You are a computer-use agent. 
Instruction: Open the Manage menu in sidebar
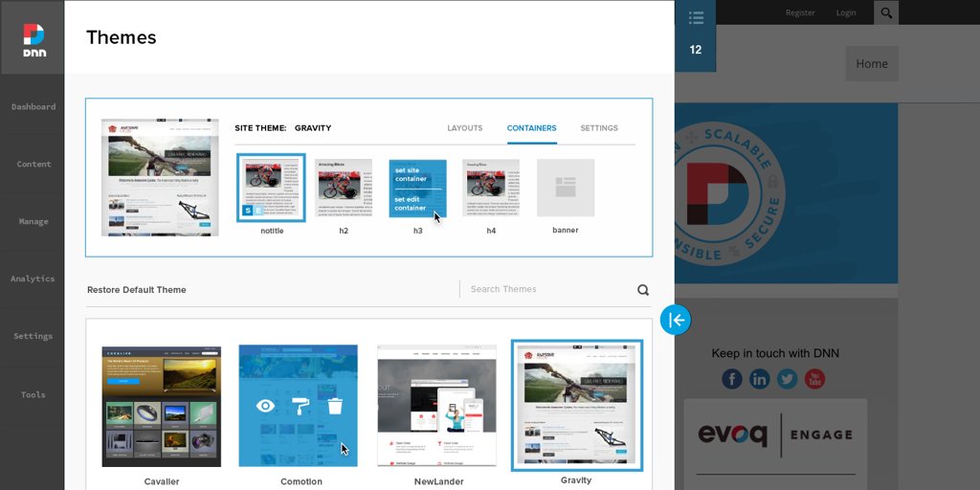(x=33, y=221)
